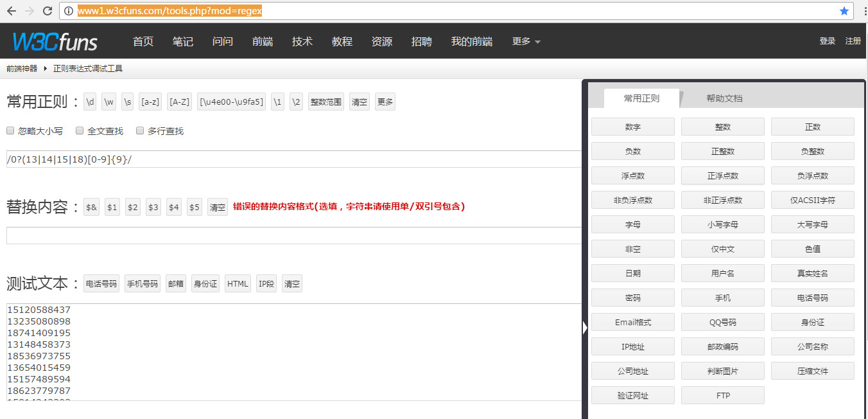Open 教程 in the navigation menu
Image resolution: width=868 pixels, height=419 pixels.
point(342,41)
